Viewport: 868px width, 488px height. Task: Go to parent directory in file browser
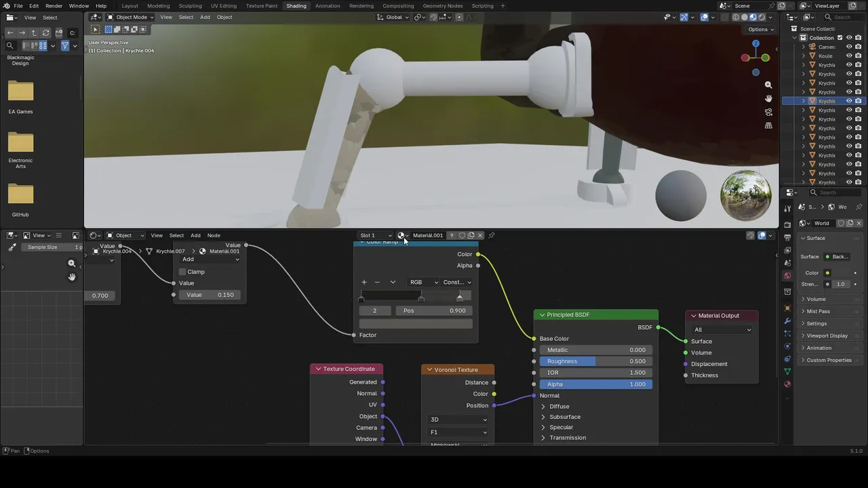click(x=34, y=33)
